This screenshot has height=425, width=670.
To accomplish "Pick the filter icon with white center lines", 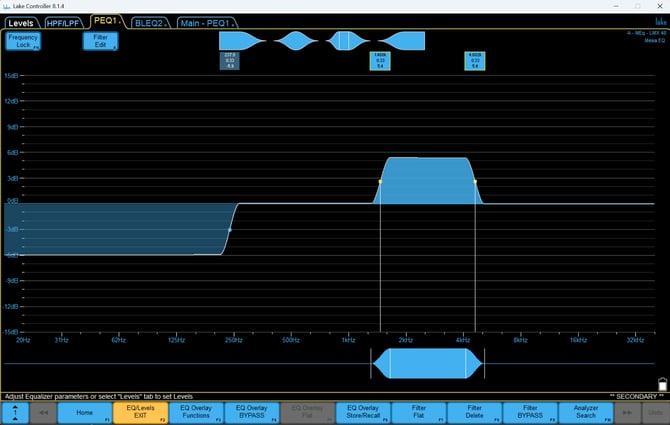I will (343, 41).
